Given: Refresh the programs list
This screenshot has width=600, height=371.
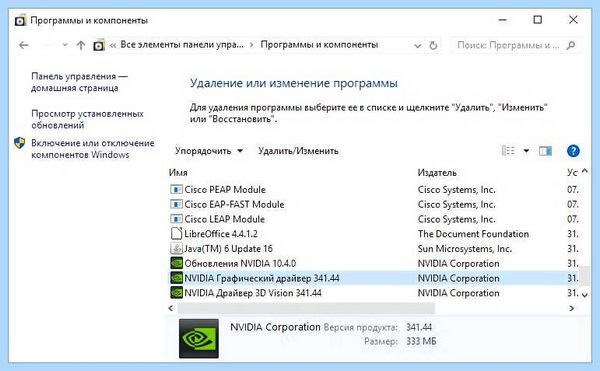Looking at the screenshot, I should point(433,46).
